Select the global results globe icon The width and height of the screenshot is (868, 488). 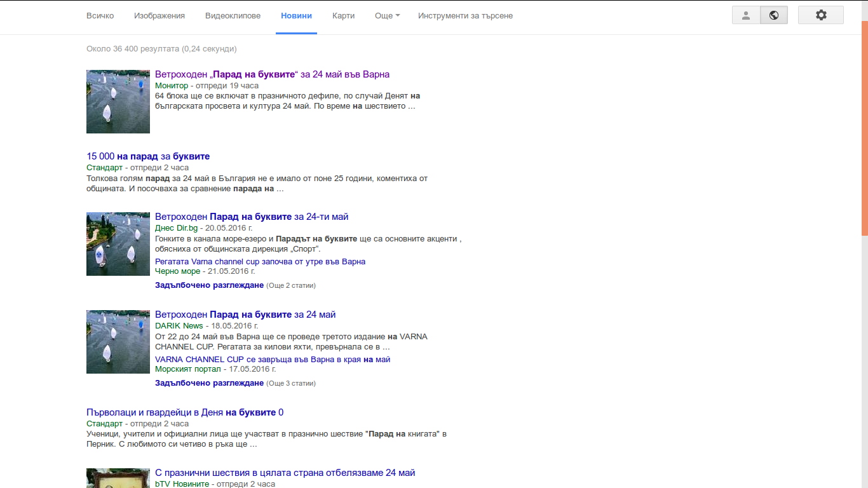(774, 15)
